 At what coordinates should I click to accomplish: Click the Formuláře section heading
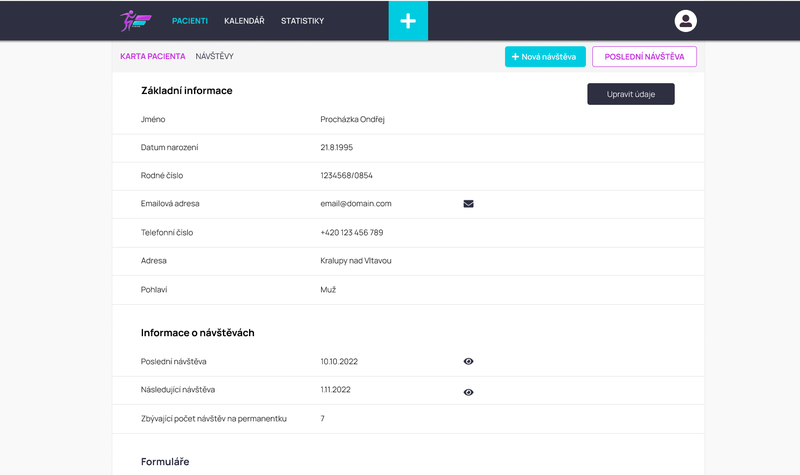point(165,462)
